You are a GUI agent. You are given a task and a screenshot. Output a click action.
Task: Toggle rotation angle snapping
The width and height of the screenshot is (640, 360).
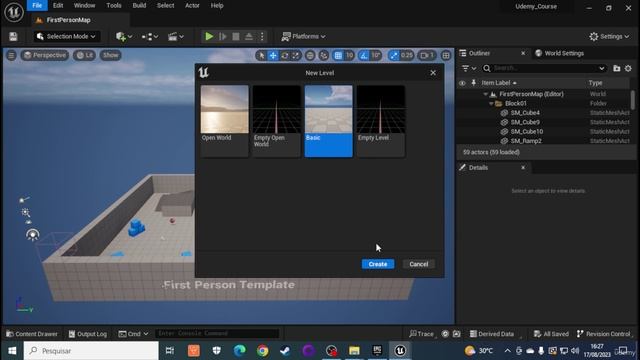(x=363, y=56)
